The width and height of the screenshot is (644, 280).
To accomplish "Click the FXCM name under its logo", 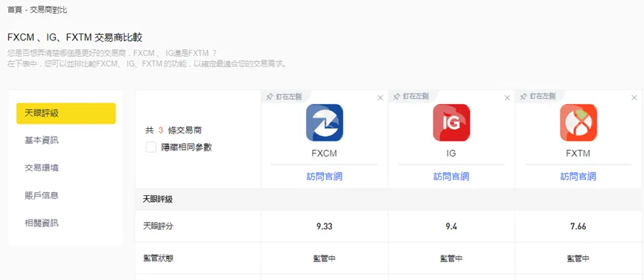I will point(325,153).
